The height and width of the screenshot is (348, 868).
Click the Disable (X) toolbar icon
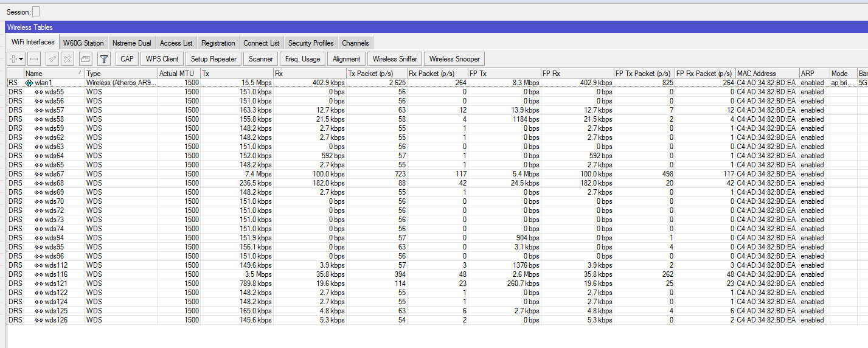pos(68,59)
